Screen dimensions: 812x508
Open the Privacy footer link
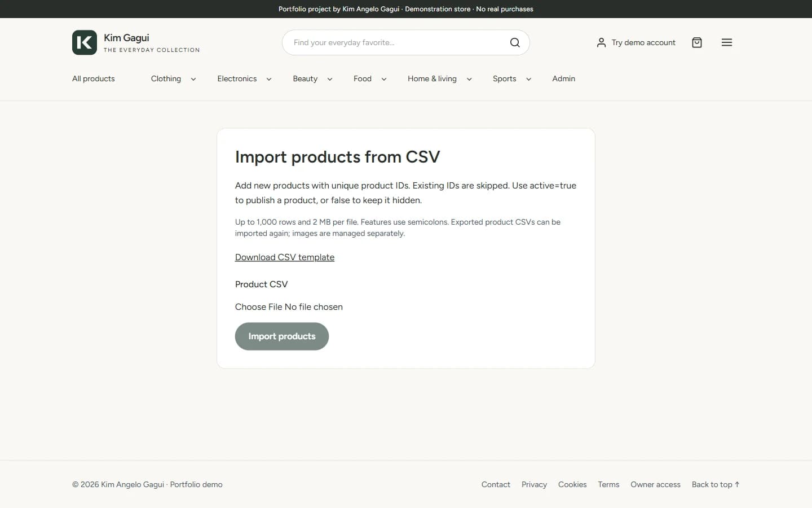pos(534,484)
